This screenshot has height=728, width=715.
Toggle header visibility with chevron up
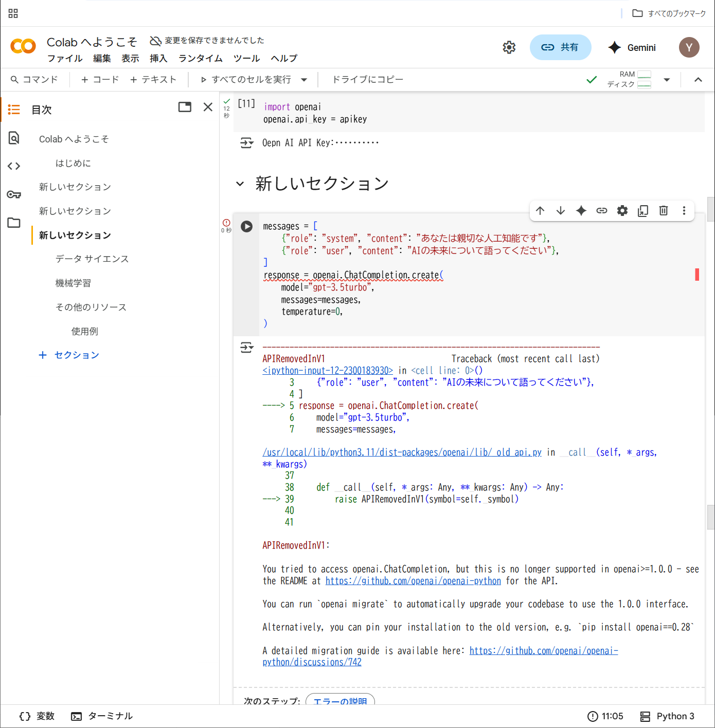click(x=698, y=80)
